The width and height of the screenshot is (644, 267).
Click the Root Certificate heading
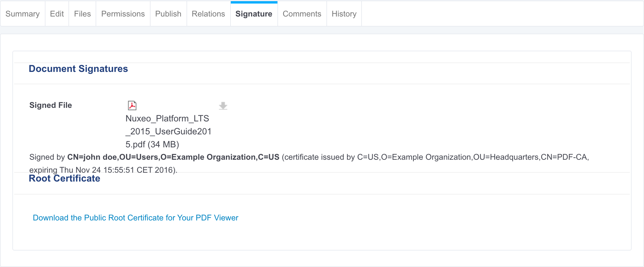tap(64, 178)
